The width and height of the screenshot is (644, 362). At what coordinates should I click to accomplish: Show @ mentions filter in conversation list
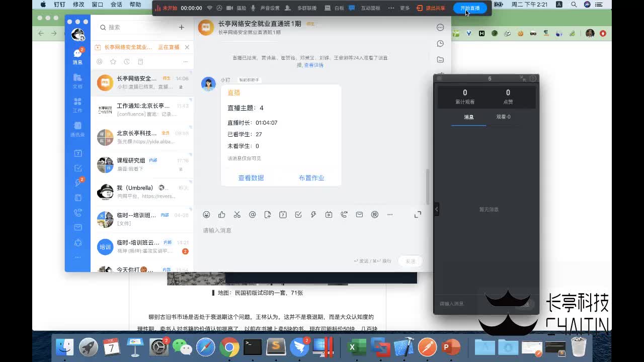click(x=100, y=61)
